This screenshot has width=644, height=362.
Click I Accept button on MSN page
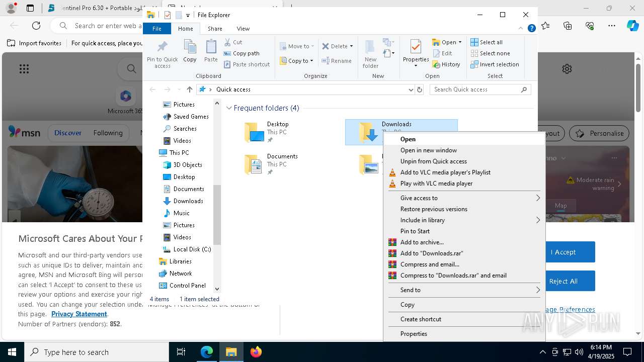[x=570, y=252]
